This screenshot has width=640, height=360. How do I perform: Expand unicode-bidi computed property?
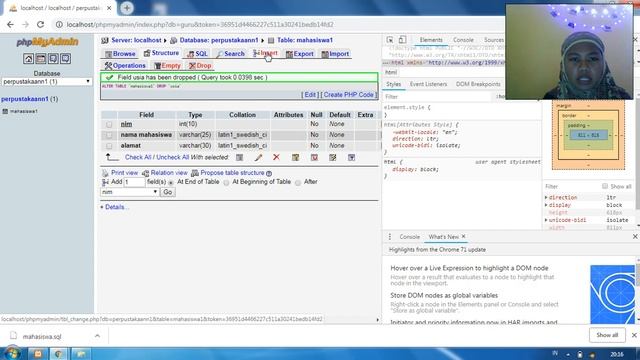pos(547,220)
